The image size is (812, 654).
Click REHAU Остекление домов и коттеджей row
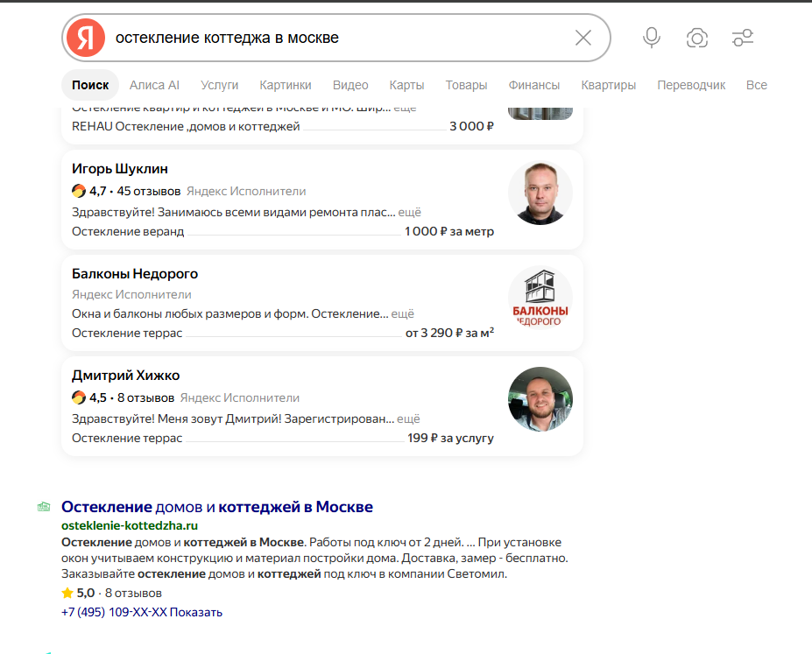coord(283,126)
